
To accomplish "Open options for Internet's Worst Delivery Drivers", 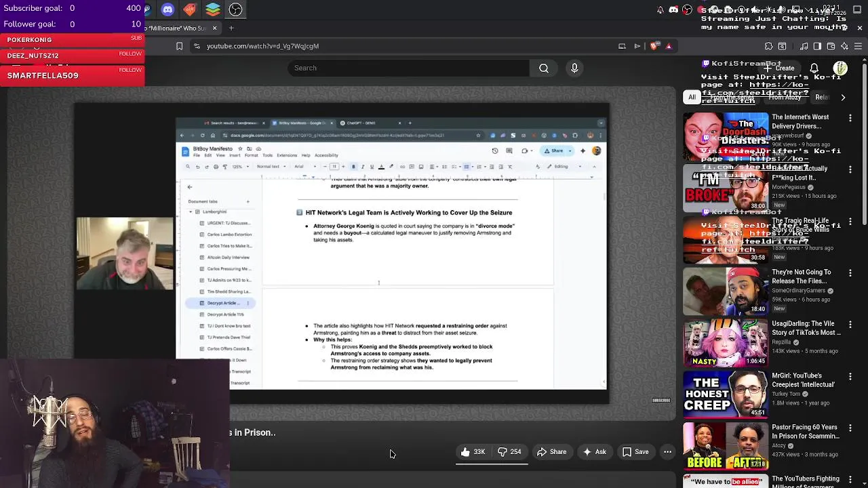I will [x=850, y=118].
